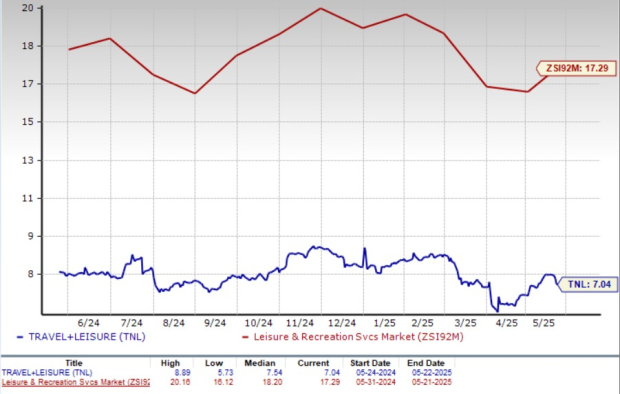Screen dimensions: 620x394
Task: Click ZSI92M current value 17.29 in table
Action: [330, 383]
